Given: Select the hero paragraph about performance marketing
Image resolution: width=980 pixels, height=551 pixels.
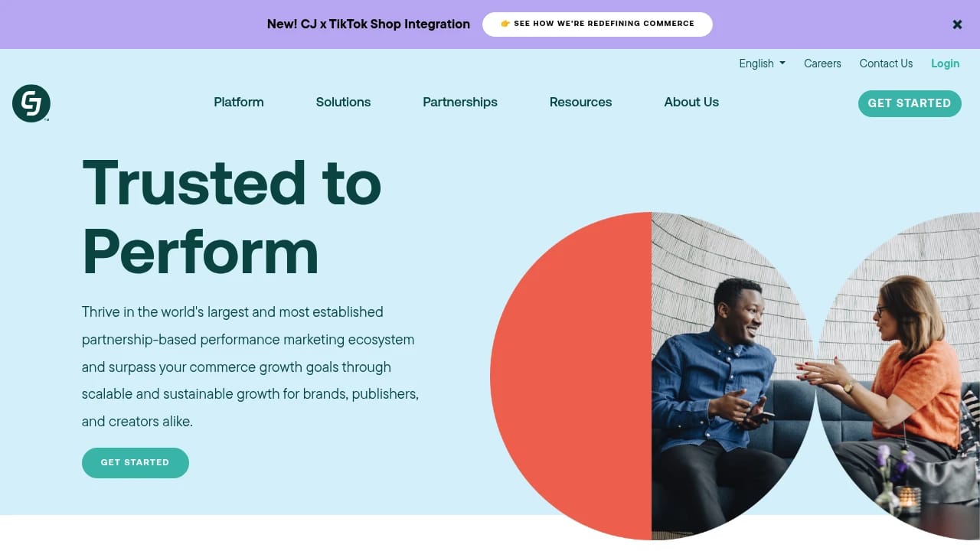Looking at the screenshot, I should tap(250, 367).
